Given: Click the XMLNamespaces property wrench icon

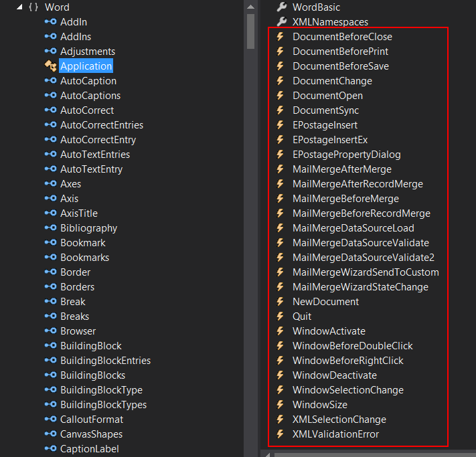Looking at the screenshot, I should (282, 21).
